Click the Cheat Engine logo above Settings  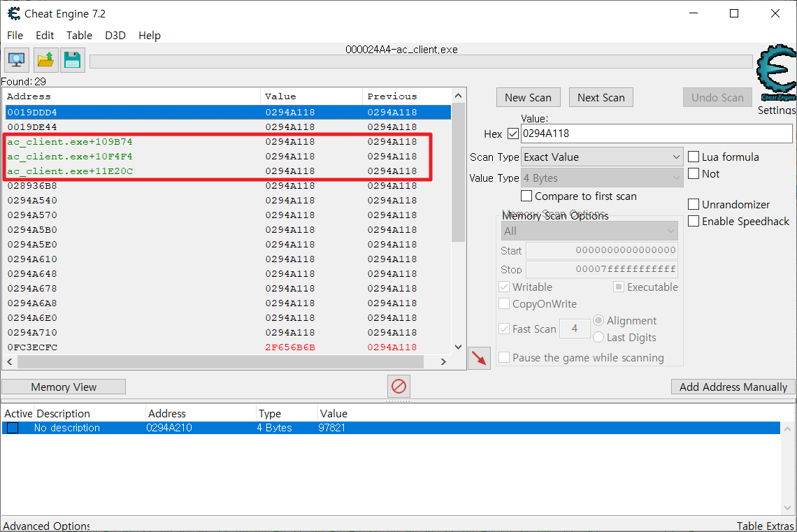[776, 73]
